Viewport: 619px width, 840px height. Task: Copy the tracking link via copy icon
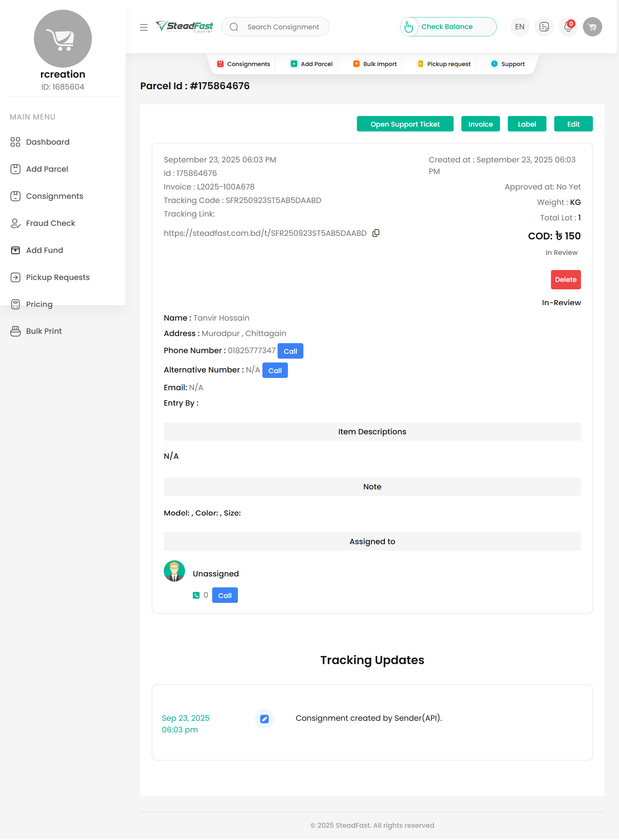click(x=376, y=233)
